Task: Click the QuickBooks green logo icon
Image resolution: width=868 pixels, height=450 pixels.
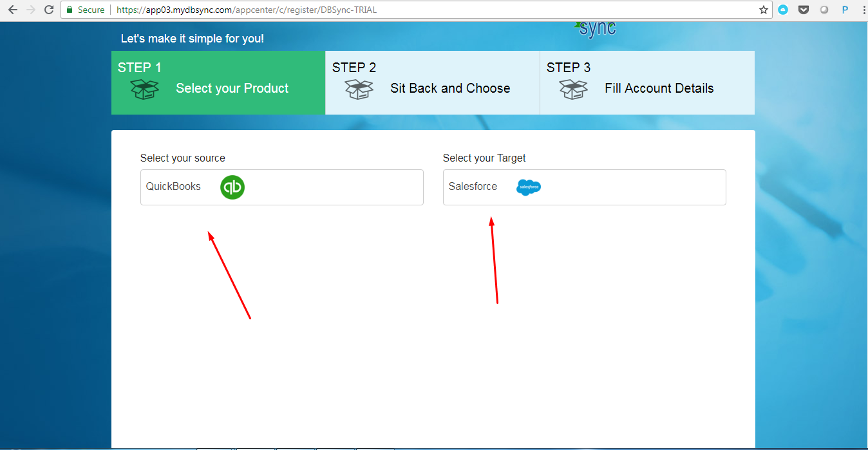Action: coord(232,187)
